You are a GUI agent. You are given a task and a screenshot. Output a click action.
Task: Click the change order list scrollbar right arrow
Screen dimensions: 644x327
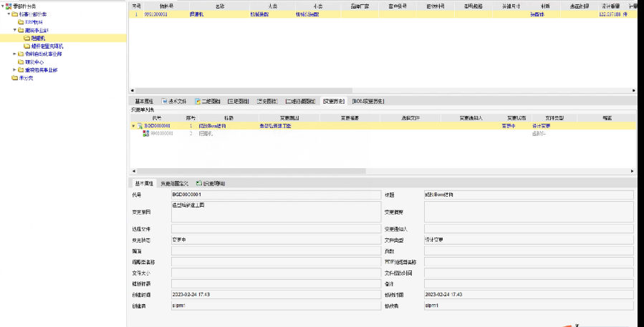[x=632, y=171]
